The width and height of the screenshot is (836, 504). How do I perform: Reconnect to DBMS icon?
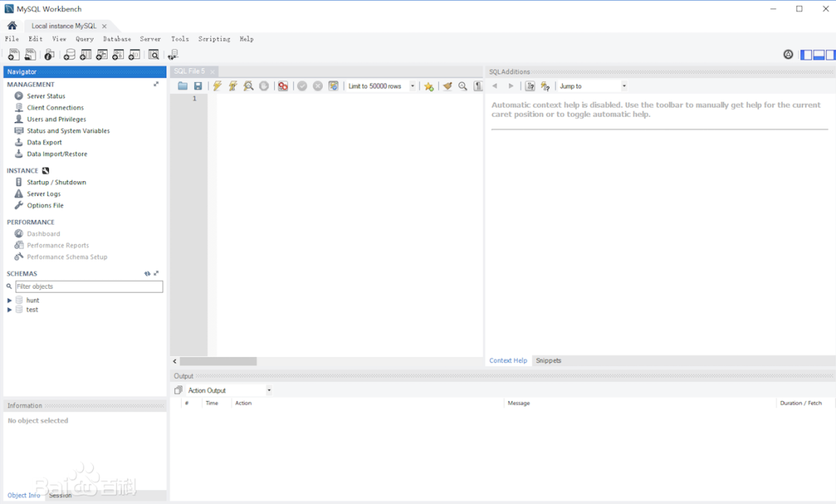[173, 54]
